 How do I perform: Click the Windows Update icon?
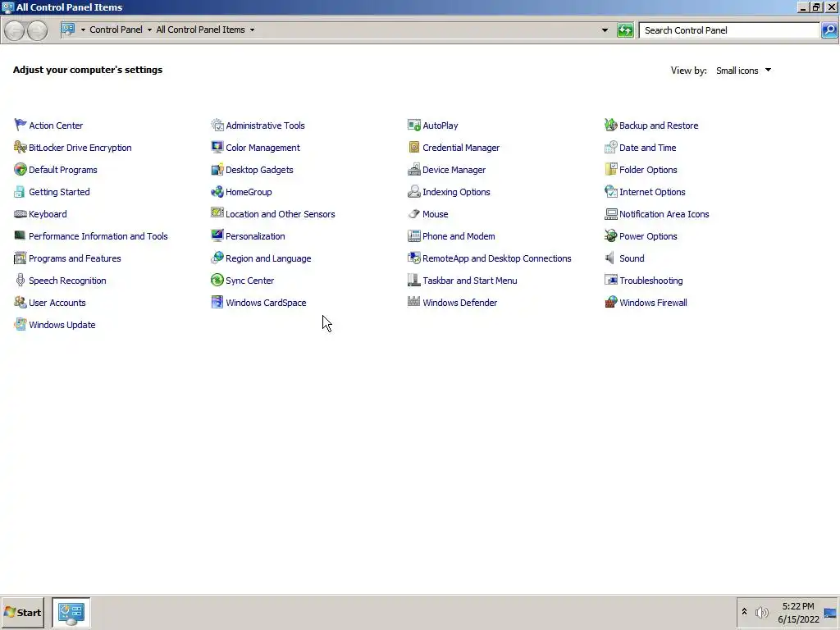(21, 324)
